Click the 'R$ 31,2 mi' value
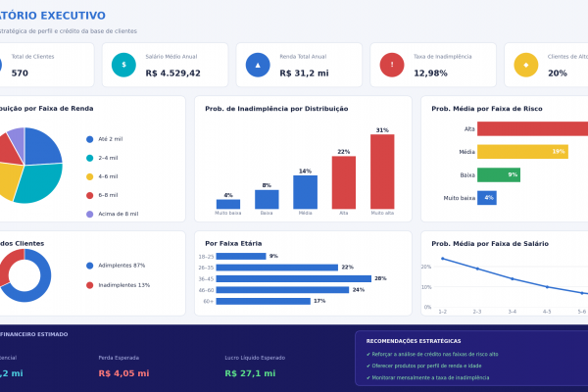 pos(304,73)
